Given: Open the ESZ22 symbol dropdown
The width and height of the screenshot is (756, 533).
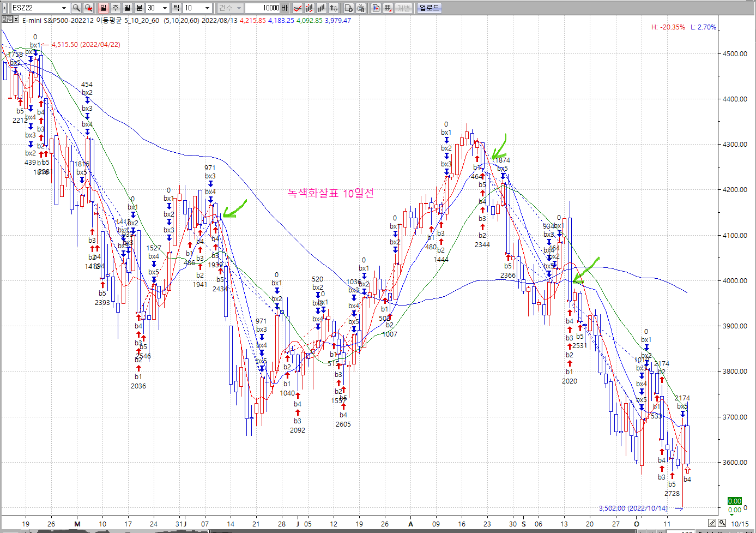Looking at the screenshot, I should (x=64, y=8).
